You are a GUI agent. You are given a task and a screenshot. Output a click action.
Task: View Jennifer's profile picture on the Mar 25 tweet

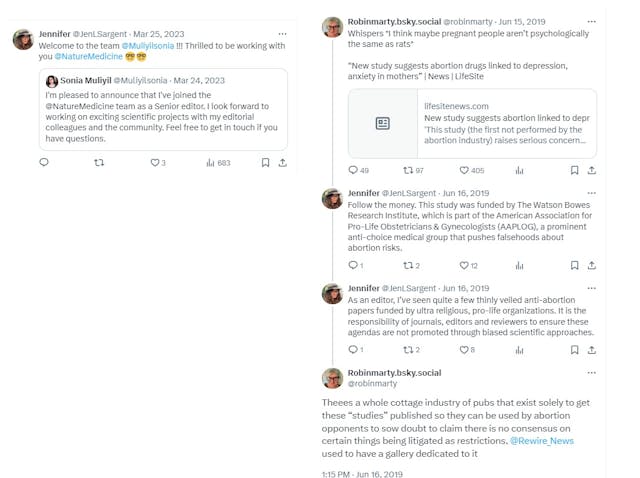click(23, 40)
